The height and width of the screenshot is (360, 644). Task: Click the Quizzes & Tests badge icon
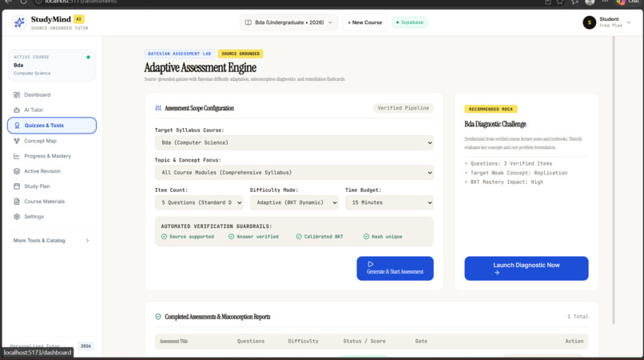[17, 126]
